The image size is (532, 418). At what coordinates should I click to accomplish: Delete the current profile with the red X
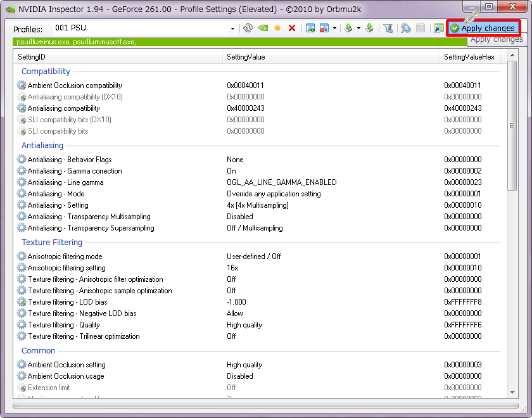[x=292, y=28]
